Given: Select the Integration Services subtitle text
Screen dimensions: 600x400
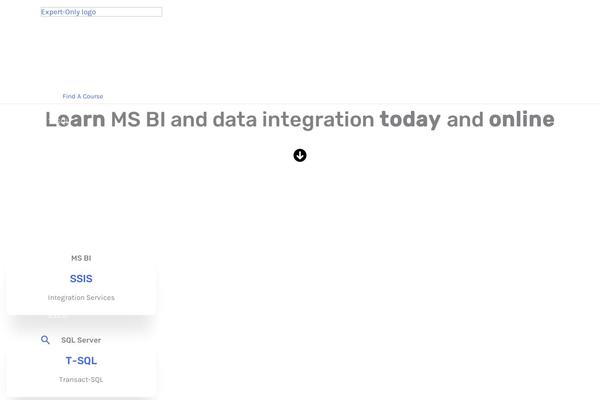Looking at the screenshot, I should [x=81, y=297].
